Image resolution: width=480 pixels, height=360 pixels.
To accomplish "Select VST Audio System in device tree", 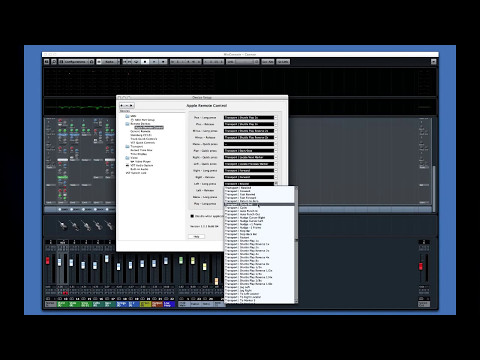I will tap(142, 165).
